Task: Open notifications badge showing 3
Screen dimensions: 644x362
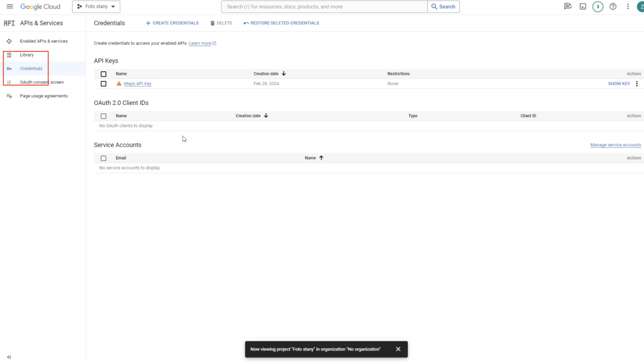Action: click(x=598, y=6)
